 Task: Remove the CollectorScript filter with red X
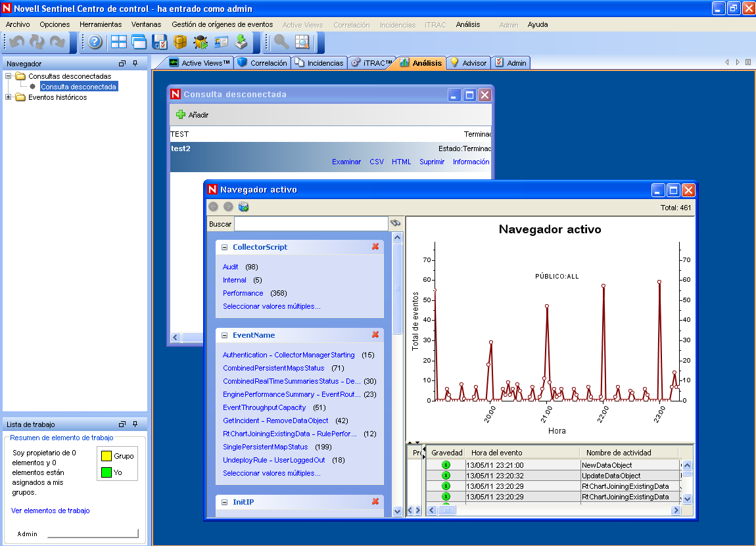coord(375,247)
